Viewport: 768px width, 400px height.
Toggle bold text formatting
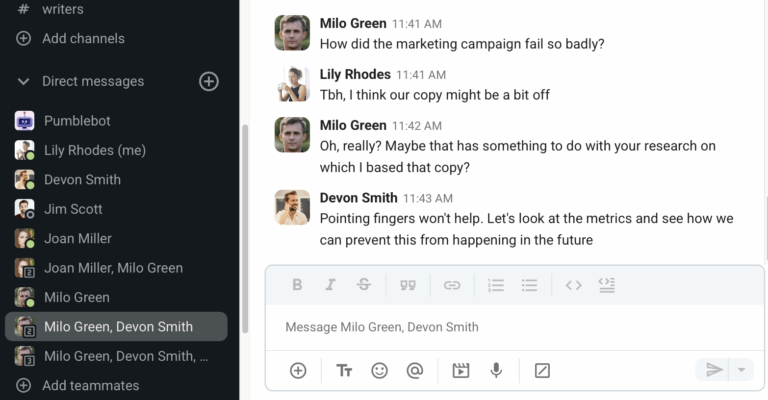click(x=297, y=285)
